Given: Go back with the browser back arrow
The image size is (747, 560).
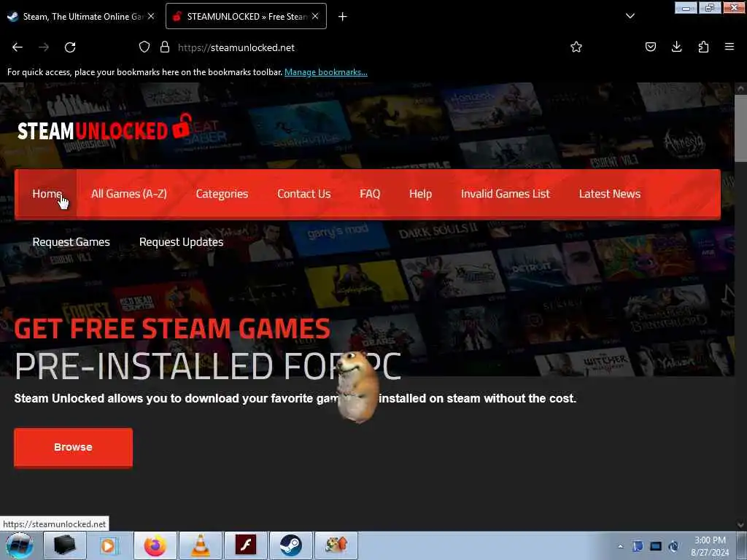Looking at the screenshot, I should 18,47.
